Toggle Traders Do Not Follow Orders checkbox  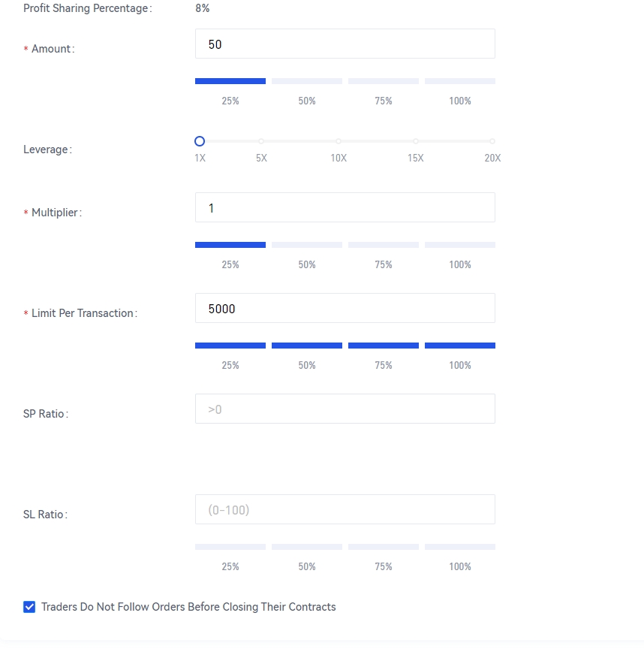pos(29,607)
